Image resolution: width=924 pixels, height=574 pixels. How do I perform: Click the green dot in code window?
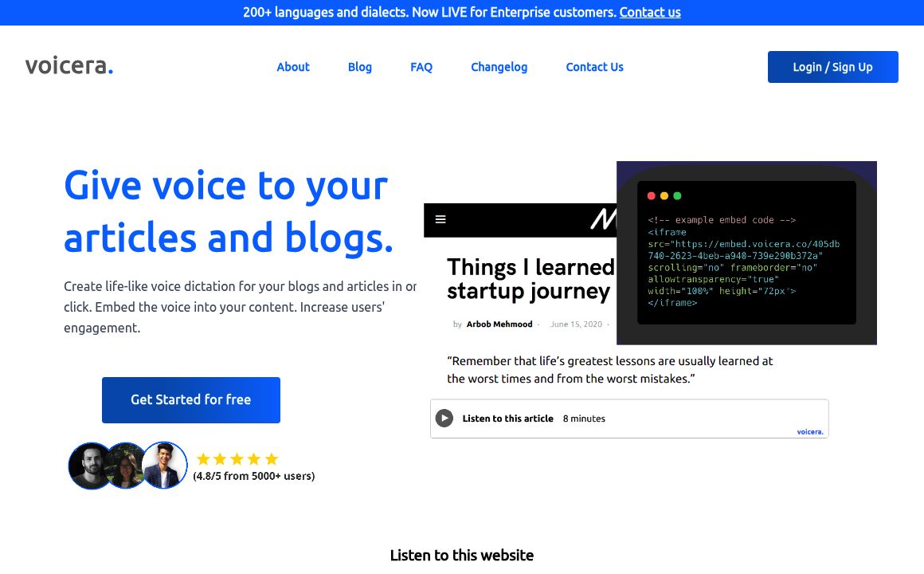pyautogui.click(x=677, y=196)
